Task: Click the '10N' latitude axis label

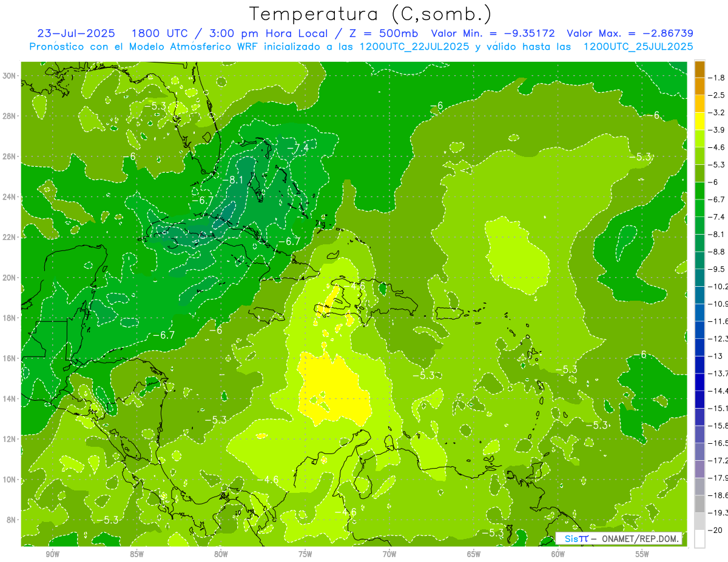Action: (x=10, y=479)
